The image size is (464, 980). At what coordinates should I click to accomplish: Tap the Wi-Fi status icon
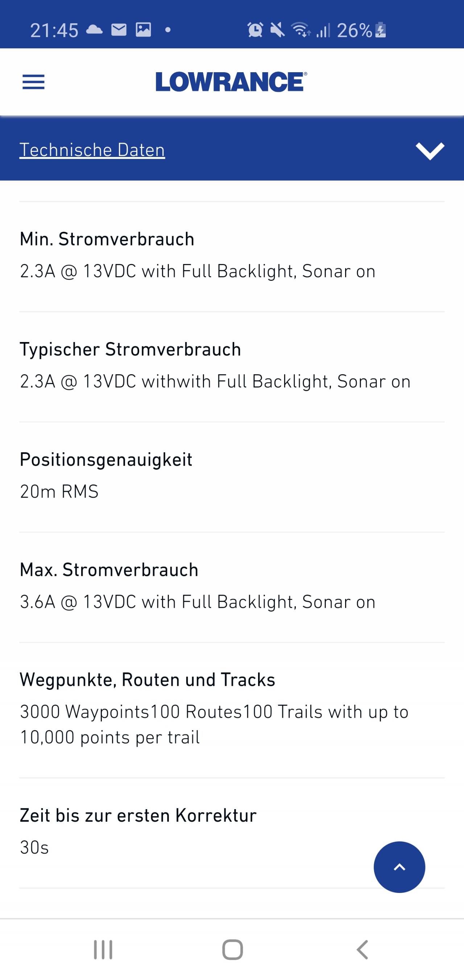click(301, 30)
